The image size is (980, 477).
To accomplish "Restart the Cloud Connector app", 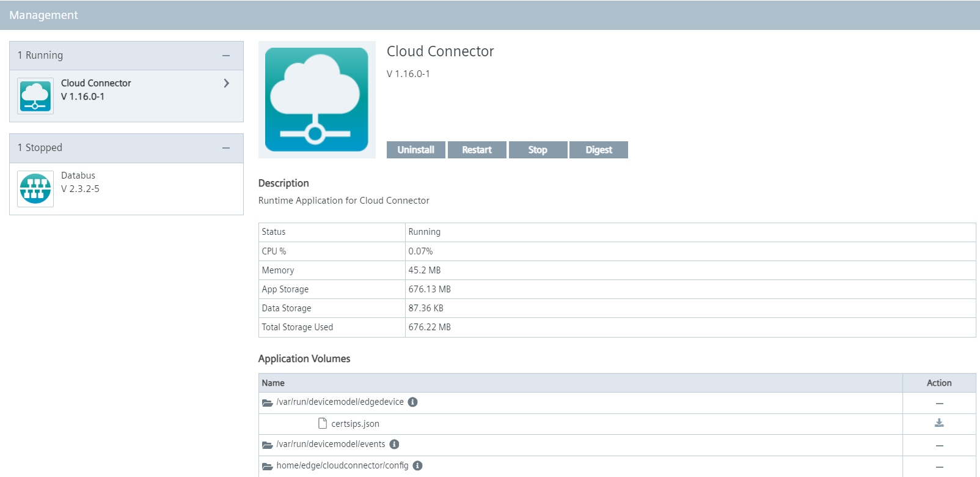I will coord(477,150).
